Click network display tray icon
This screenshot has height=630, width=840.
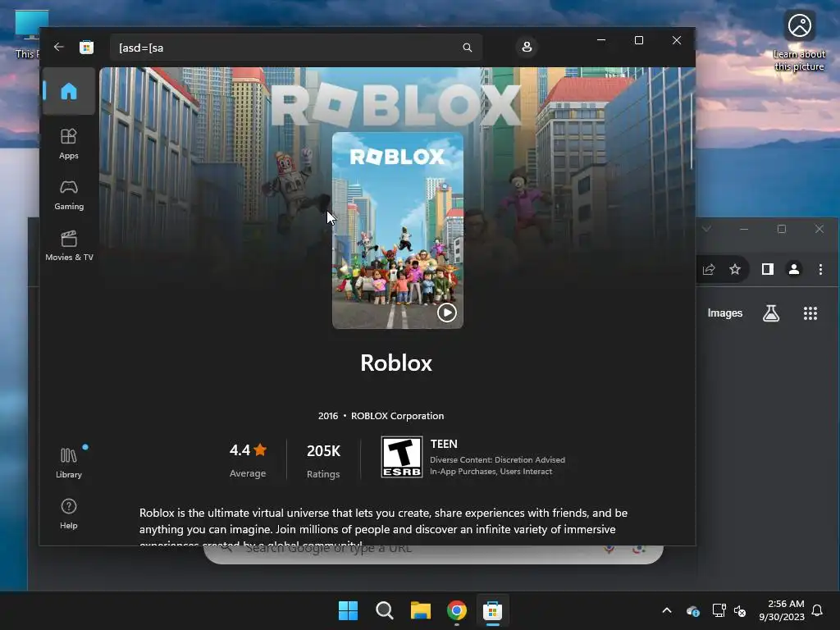[719, 610]
